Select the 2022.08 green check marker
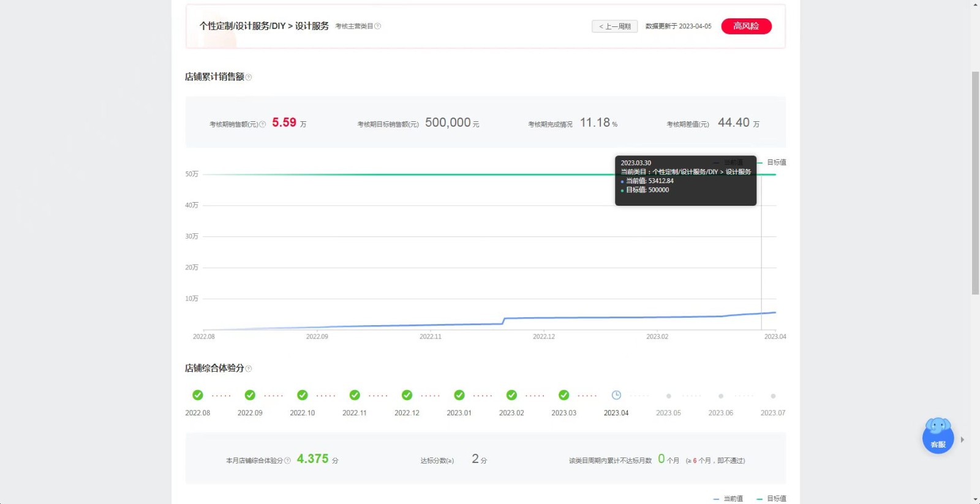The width and height of the screenshot is (980, 504). pos(197,395)
